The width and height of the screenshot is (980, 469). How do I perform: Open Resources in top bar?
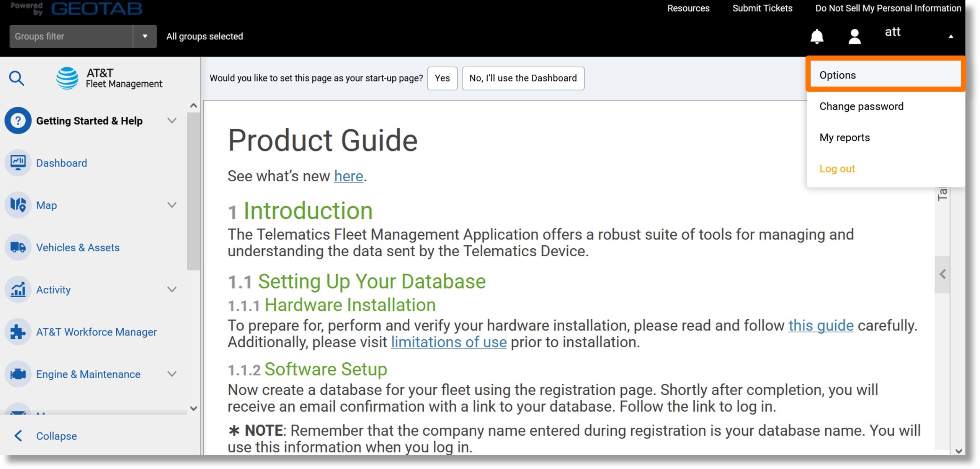[688, 8]
